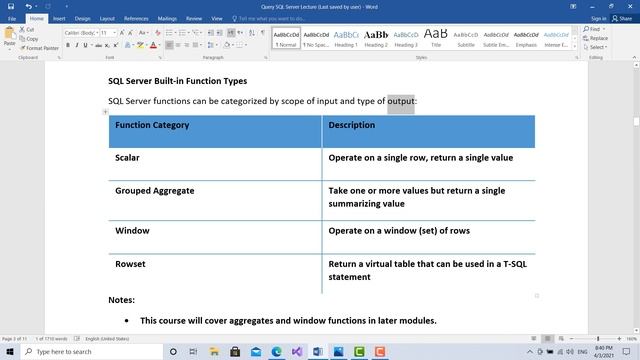
Task: Toggle superscript formatting
Action: (116, 45)
